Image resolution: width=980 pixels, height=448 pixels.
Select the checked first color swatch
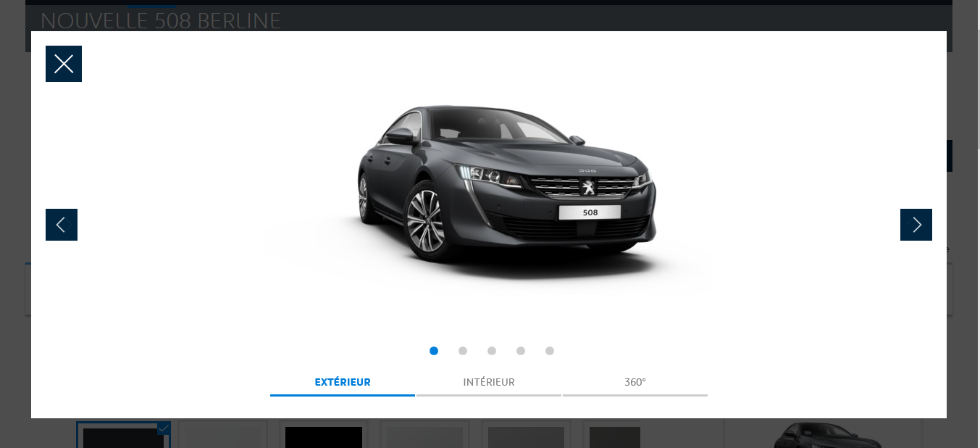coord(123,436)
